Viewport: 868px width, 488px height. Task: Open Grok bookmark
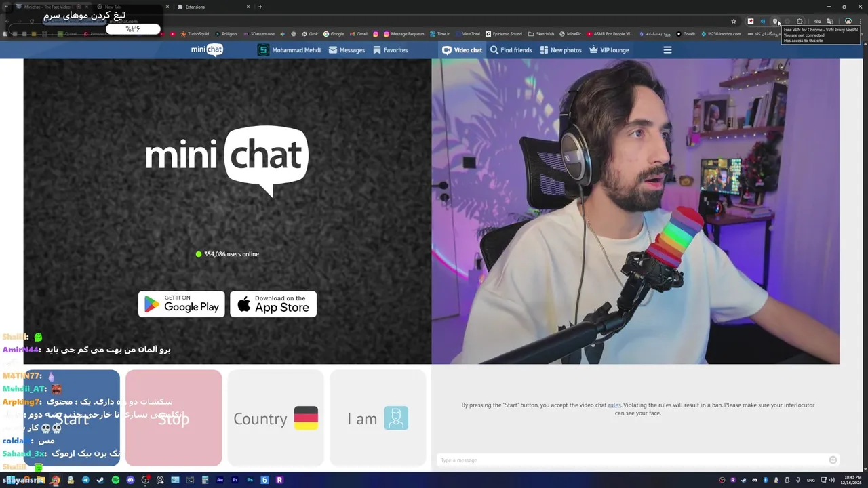(x=309, y=34)
